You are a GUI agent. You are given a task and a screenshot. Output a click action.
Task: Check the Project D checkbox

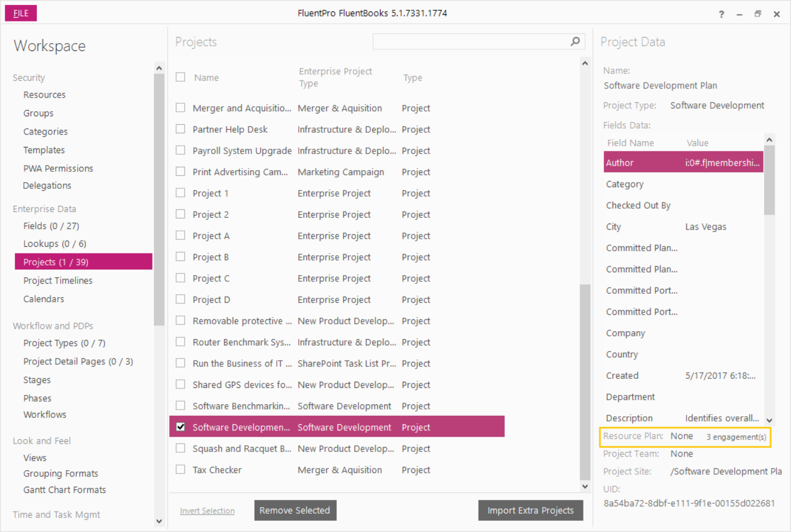[x=180, y=299]
